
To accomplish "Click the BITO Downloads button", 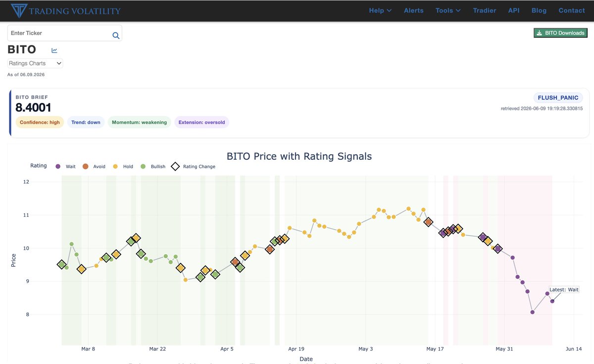I will pos(560,33).
